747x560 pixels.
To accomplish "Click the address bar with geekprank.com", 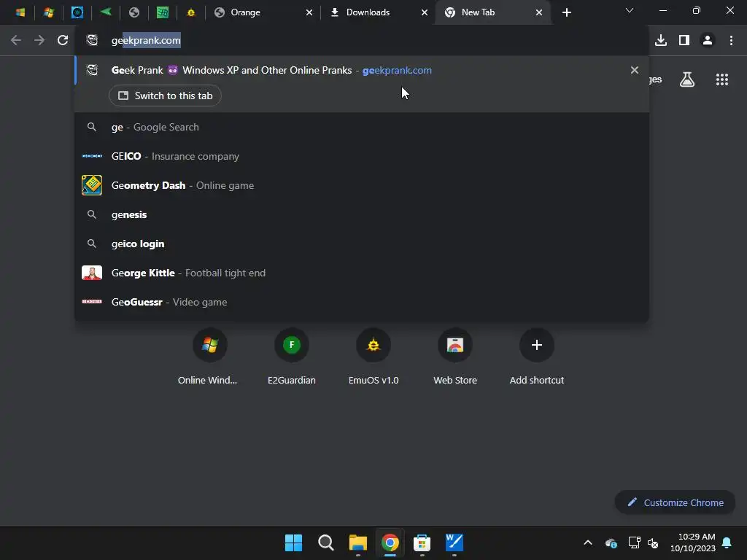I will 362,41.
